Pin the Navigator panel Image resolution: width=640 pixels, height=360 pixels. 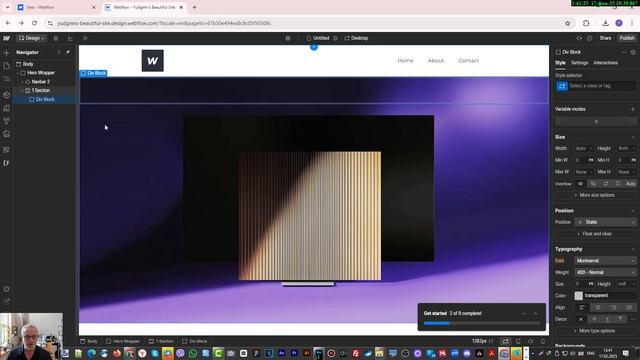68,52
